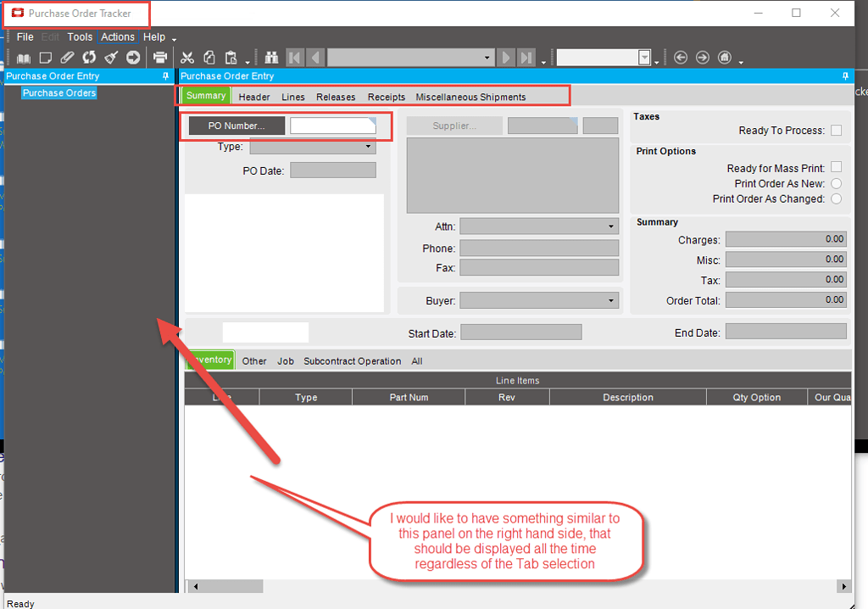Screen dimensions: 868x609
Task: Click the paste clipboard icon
Action: tap(230, 58)
